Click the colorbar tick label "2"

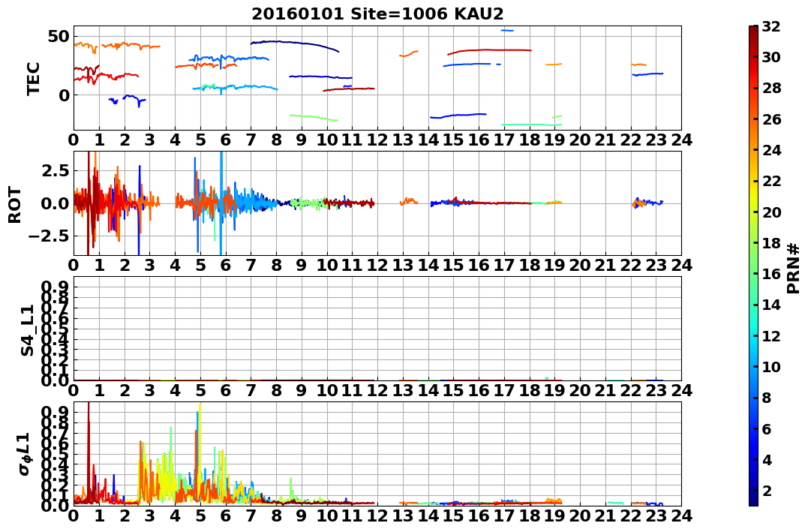pyautogui.click(x=767, y=490)
